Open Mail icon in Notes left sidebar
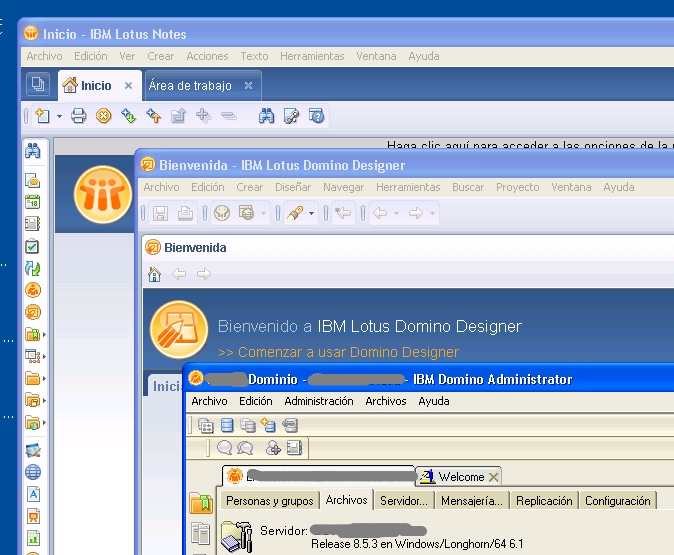Viewport: 674px width, 555px height. pos(33,181)
